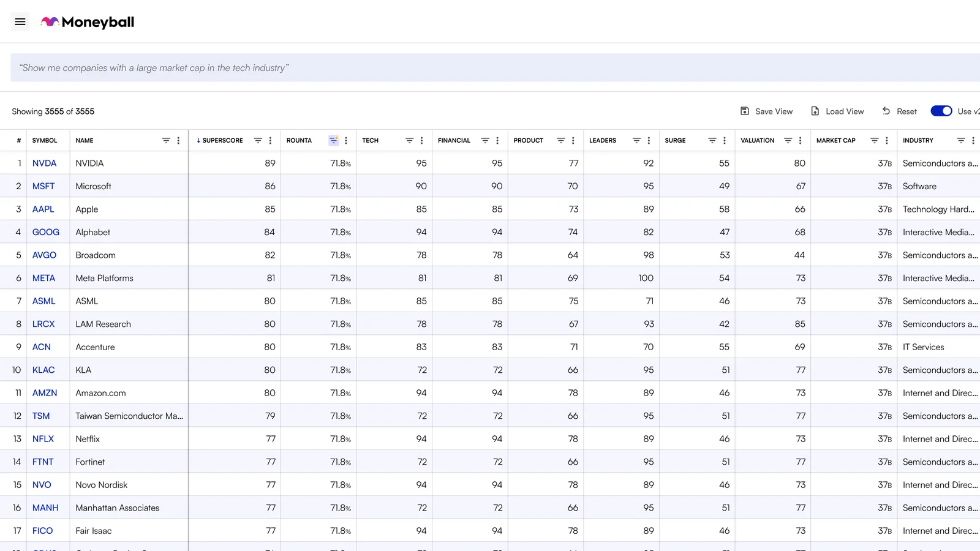Open the NVDA ticker link
This screenshot has height=551, width=980.
pyautogui.click(x=44, y=163)
